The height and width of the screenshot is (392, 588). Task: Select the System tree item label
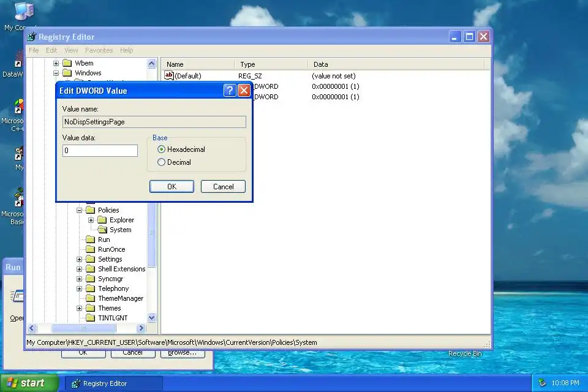(121, 230)
